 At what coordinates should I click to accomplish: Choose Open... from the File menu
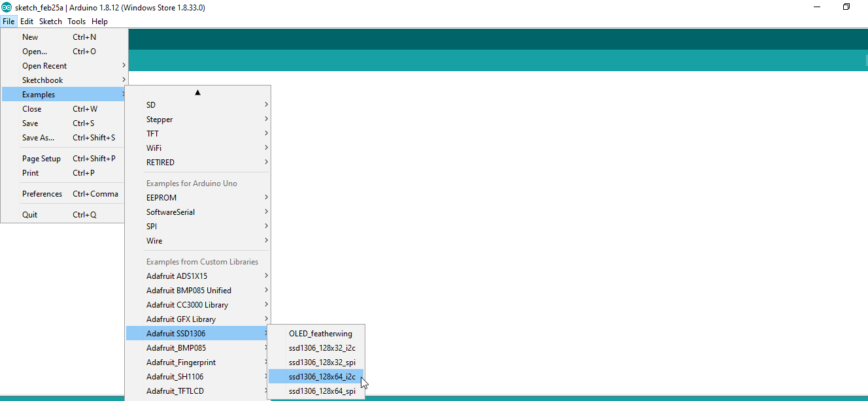[x=64, y=52]
